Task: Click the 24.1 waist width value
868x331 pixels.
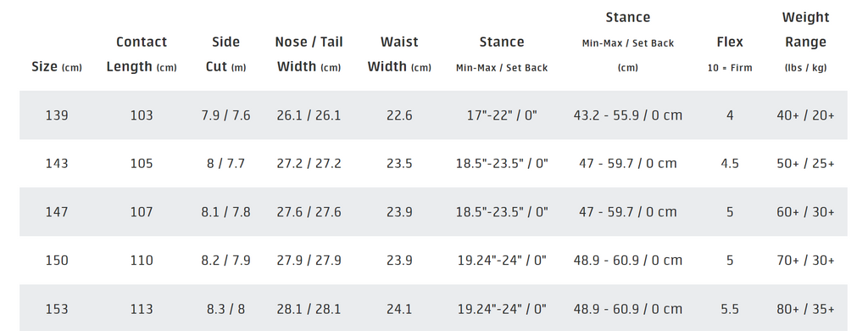Action: click(399, 309)
